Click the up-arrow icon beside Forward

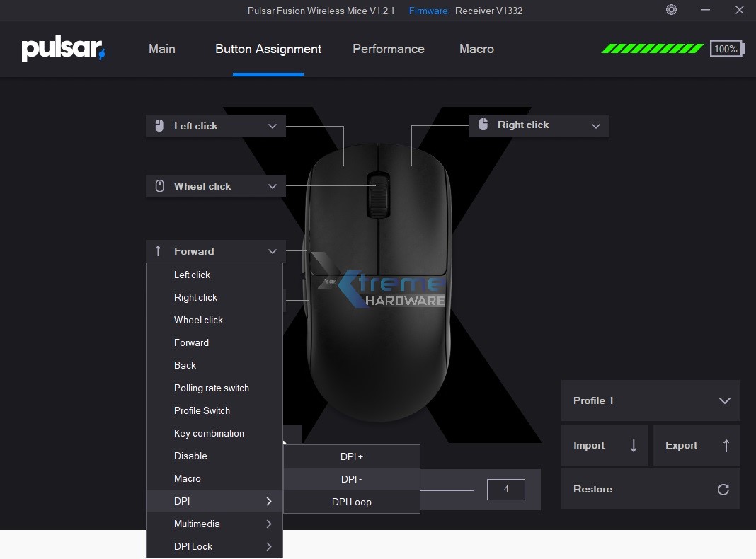157,250
